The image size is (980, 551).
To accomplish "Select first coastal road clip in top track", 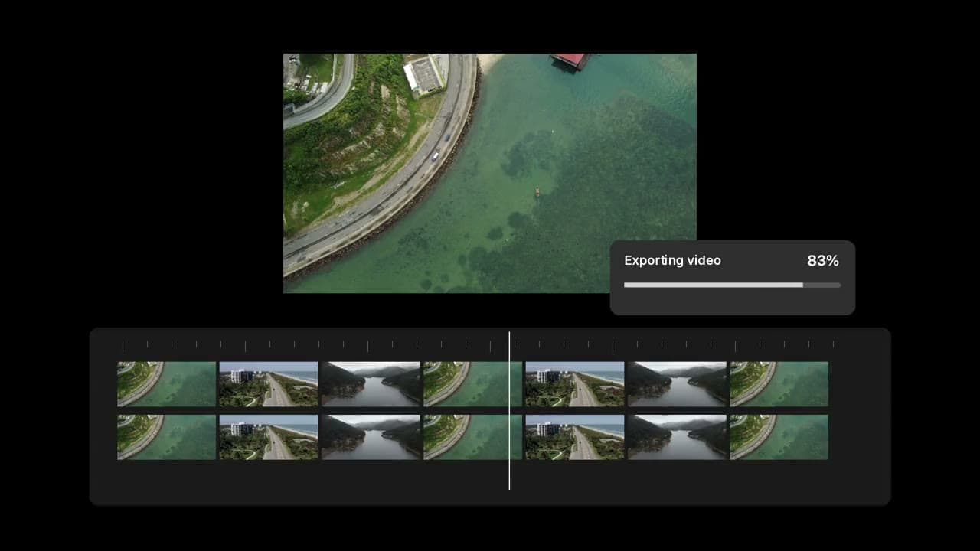I will (166, 384).
